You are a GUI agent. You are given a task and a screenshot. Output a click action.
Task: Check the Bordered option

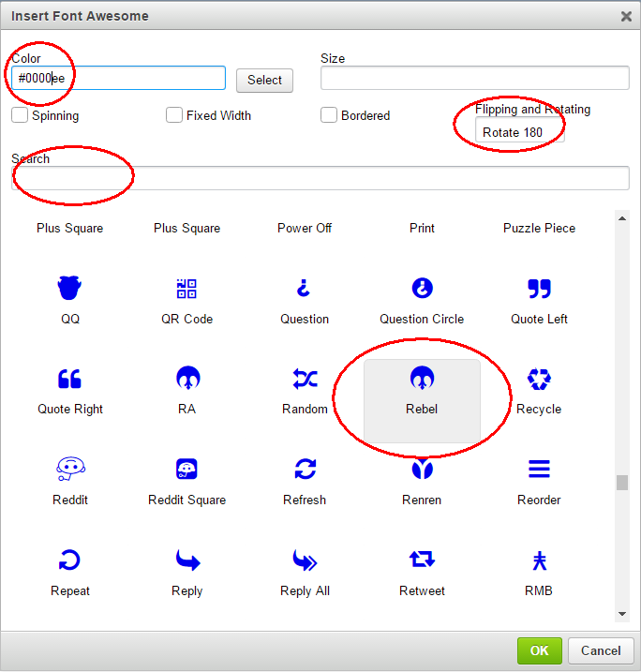click(x=329, y=115)
